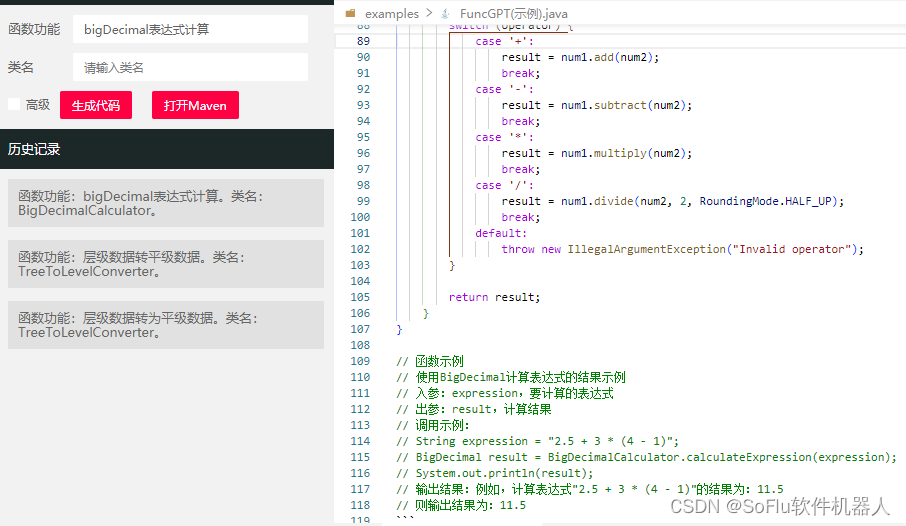This screenshot has height=526, width=906.
Task: Click the 'default:' keyword line
Action: pos(501,233)
